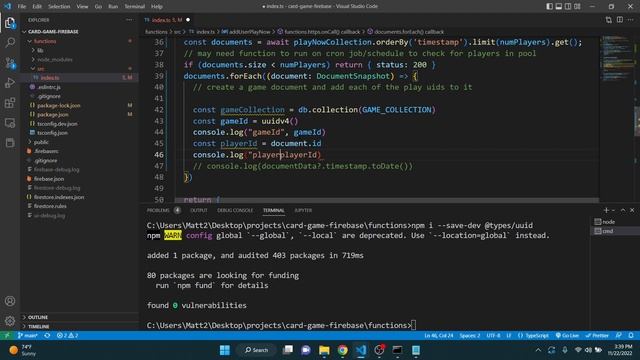Add a new terminal with plus icon
This screenshot has height=360, width=640.
pos(606,210)
